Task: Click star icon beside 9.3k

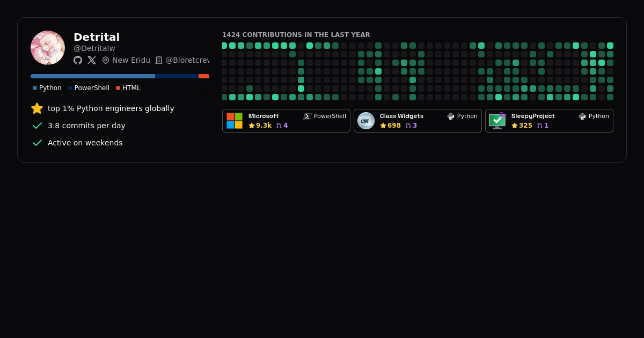Action: tap(252, 126)
